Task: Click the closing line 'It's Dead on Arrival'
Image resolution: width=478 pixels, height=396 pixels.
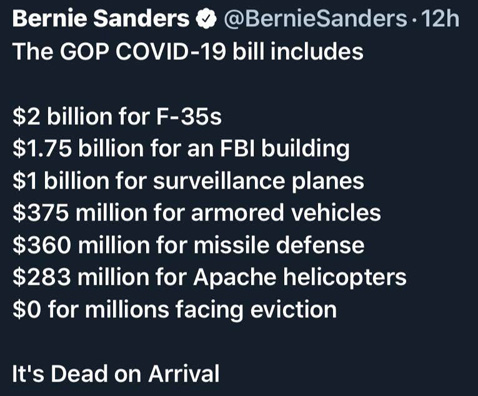Action: tap(116, 374)
